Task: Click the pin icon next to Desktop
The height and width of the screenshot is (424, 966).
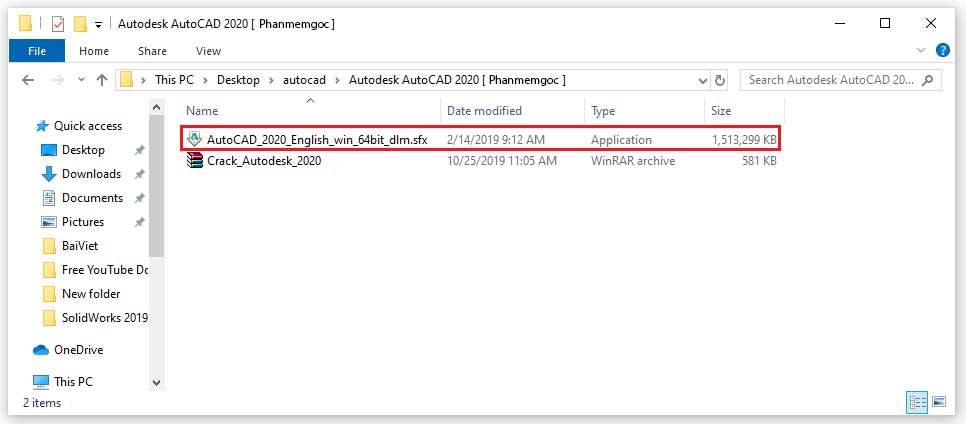Action: [x=140, y=150]
